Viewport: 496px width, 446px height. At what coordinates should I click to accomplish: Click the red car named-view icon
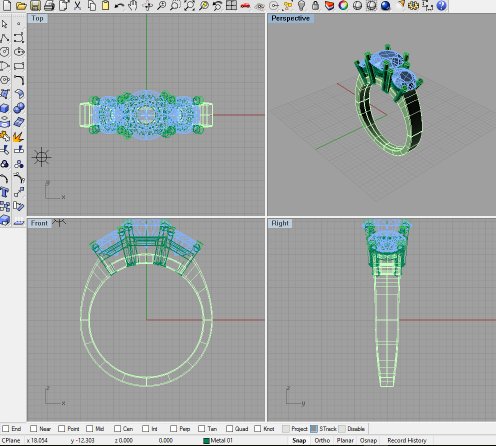[x=245, y=5]
